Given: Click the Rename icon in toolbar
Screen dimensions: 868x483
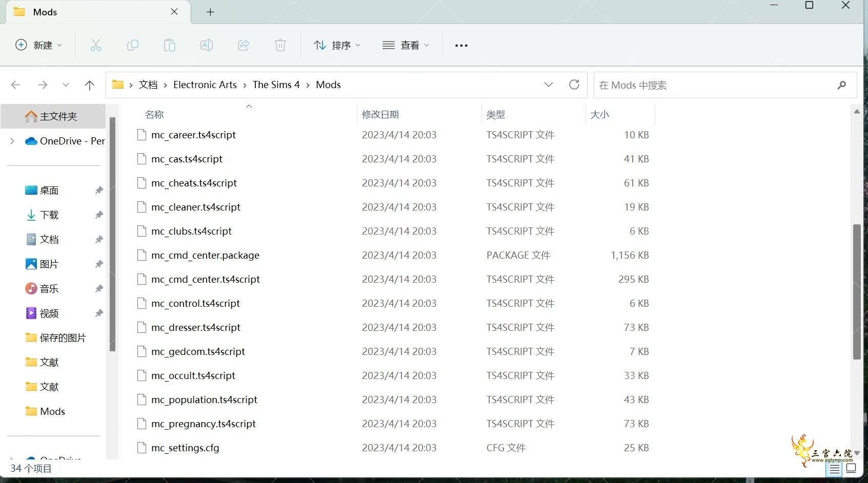Looking at the screenshot, I should [x=207, y=45].
